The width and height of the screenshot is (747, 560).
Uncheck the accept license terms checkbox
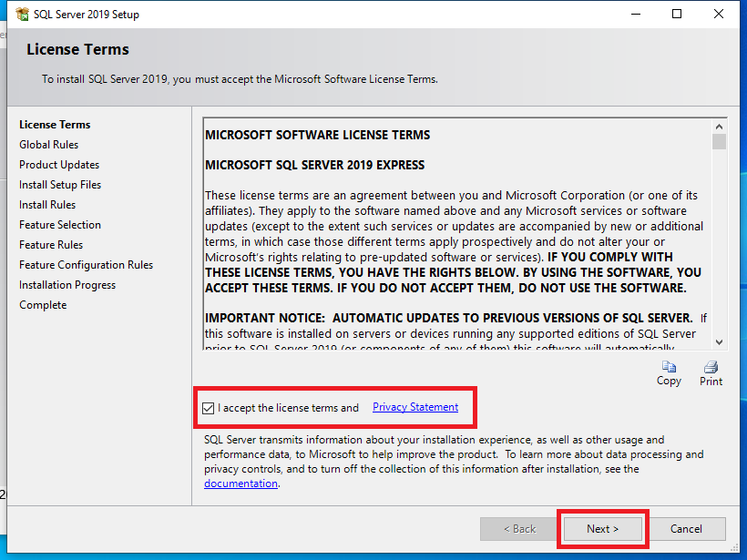[210, 408]
